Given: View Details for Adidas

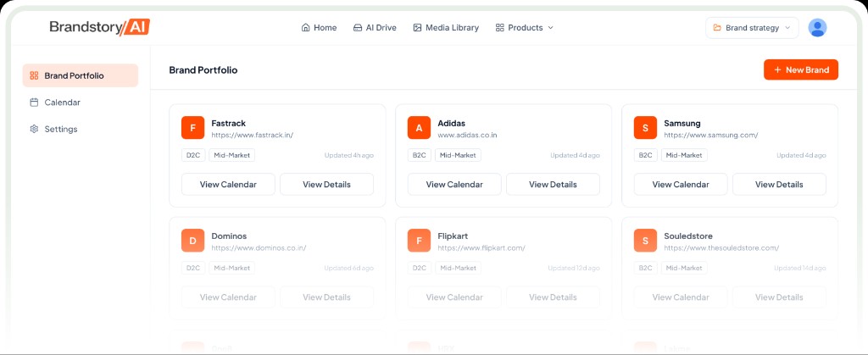Looking at the screenshot, I should point(553,184).
